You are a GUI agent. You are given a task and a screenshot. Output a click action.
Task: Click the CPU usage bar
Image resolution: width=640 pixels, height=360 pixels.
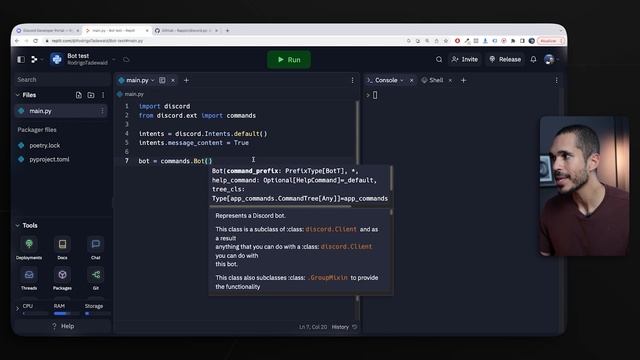[35, 313]
